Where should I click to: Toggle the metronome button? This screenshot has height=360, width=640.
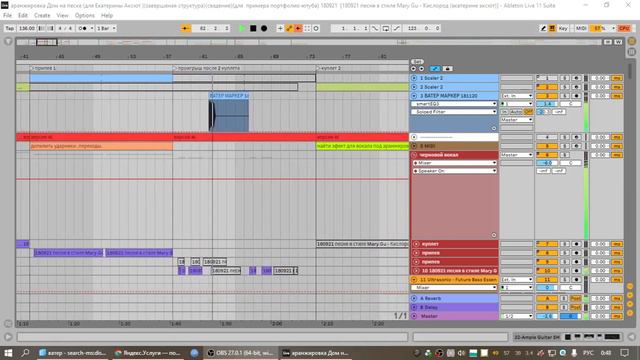coord(83,28)
